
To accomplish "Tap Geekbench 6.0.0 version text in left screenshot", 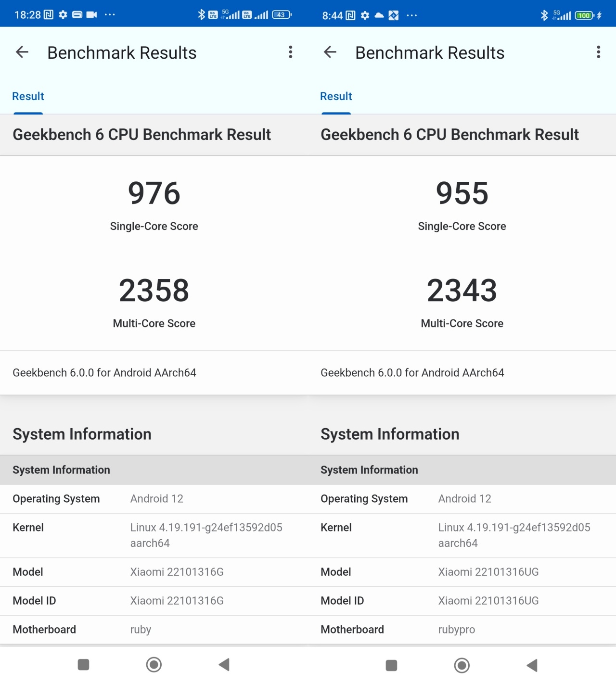I will 104,373.
